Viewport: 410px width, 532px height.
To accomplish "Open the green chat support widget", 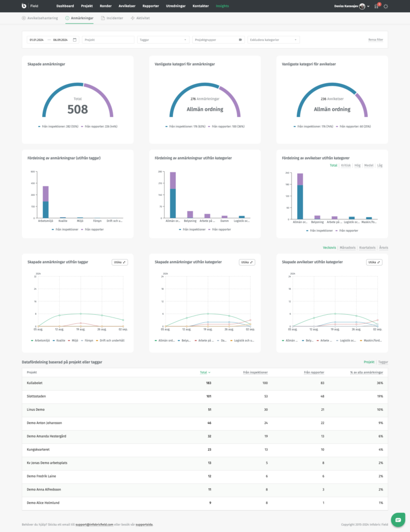I will [398, 519].
